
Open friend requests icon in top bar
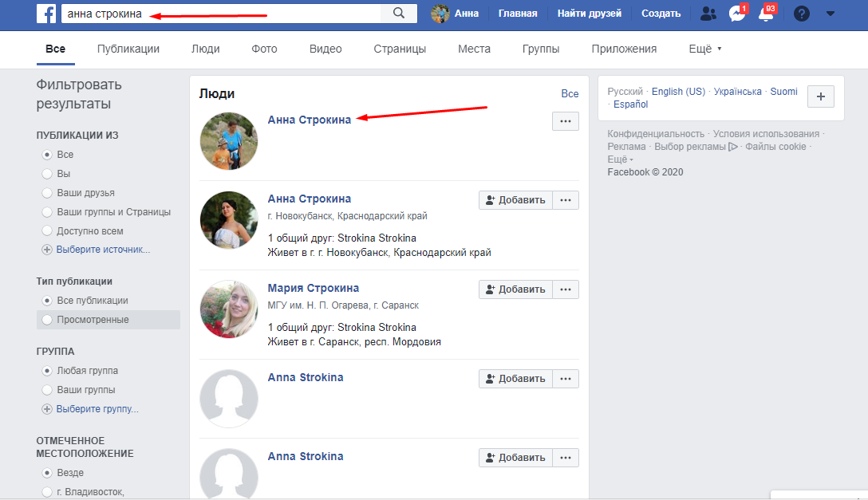pyautogui.click(x=708, y=14)
